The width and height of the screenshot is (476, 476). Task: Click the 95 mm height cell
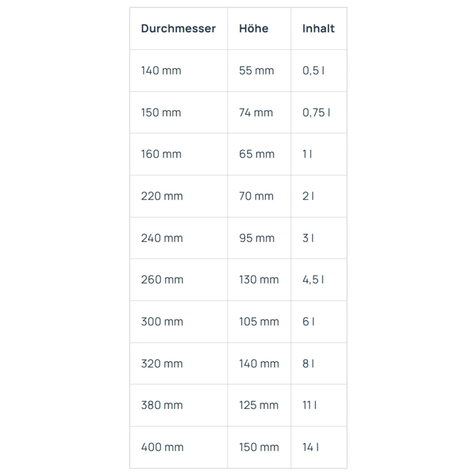click(x=259, y=238)
